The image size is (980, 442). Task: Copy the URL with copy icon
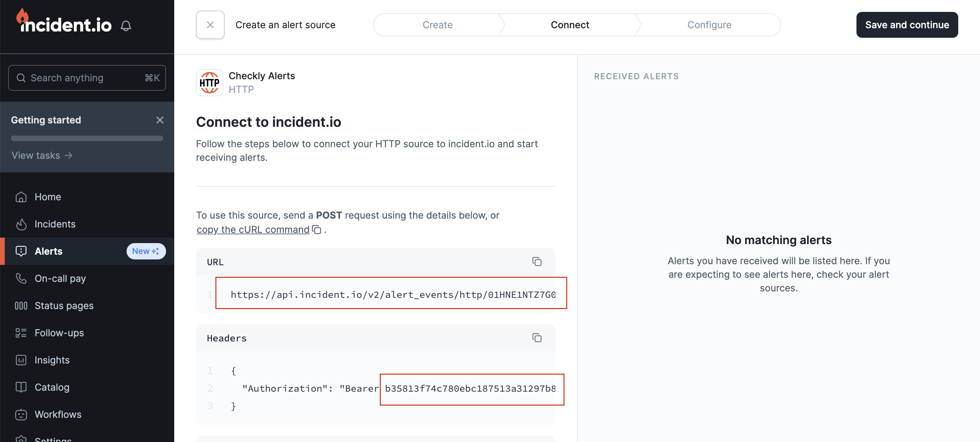(537, 262)
